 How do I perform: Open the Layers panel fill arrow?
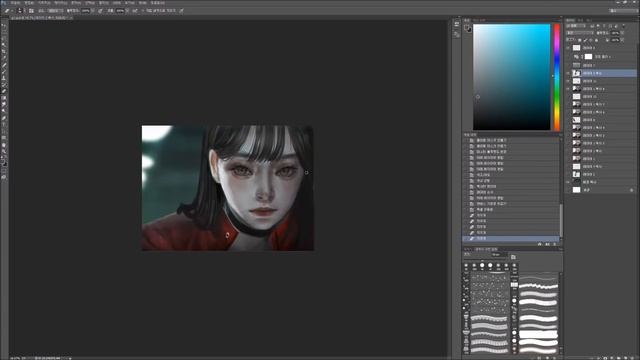[622, 40]
